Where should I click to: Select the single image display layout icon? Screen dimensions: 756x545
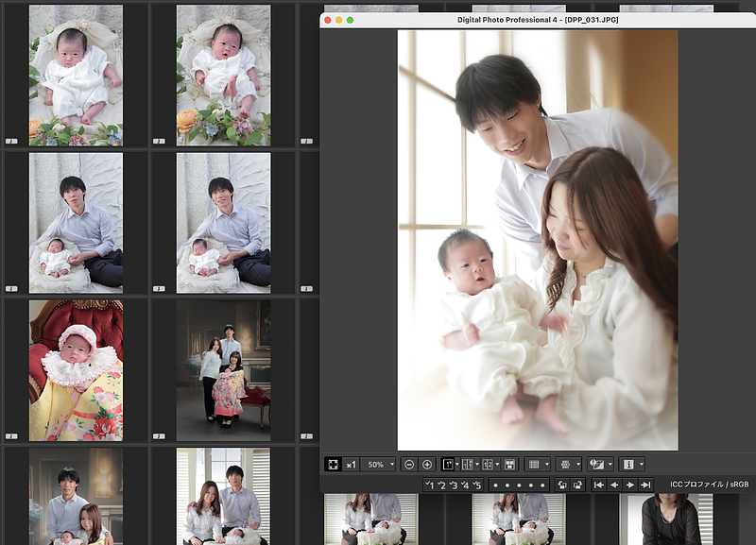click(x=448, y=465)
